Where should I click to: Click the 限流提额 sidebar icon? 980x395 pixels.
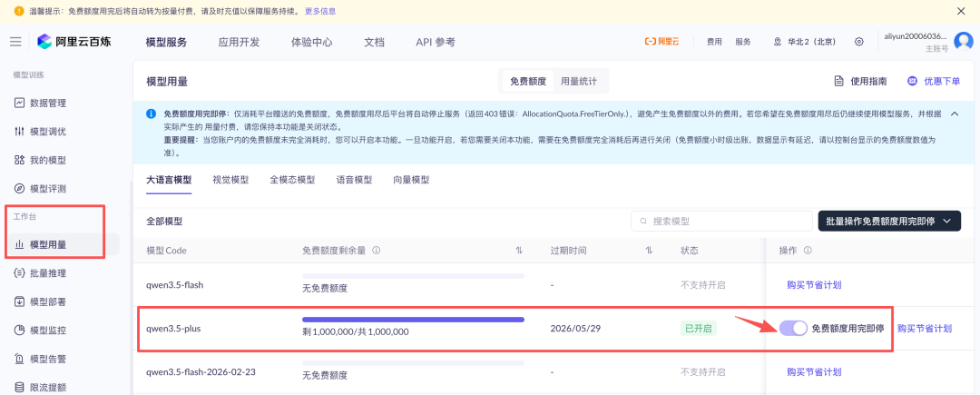tap(19, 387)
